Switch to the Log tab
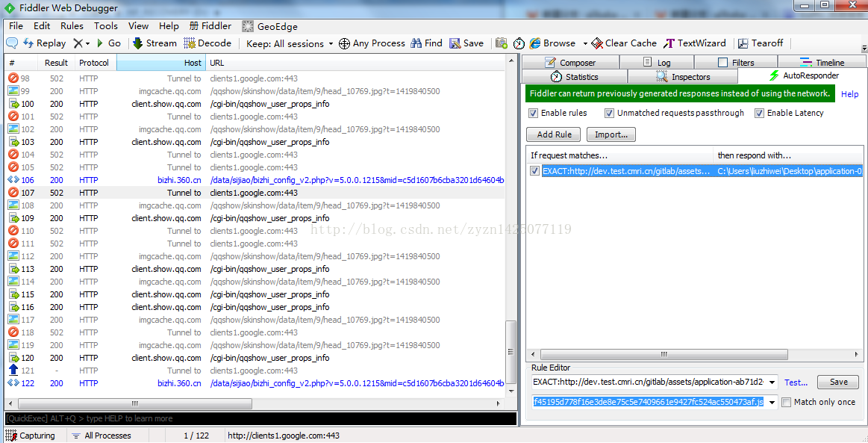 tap(657, 63)
